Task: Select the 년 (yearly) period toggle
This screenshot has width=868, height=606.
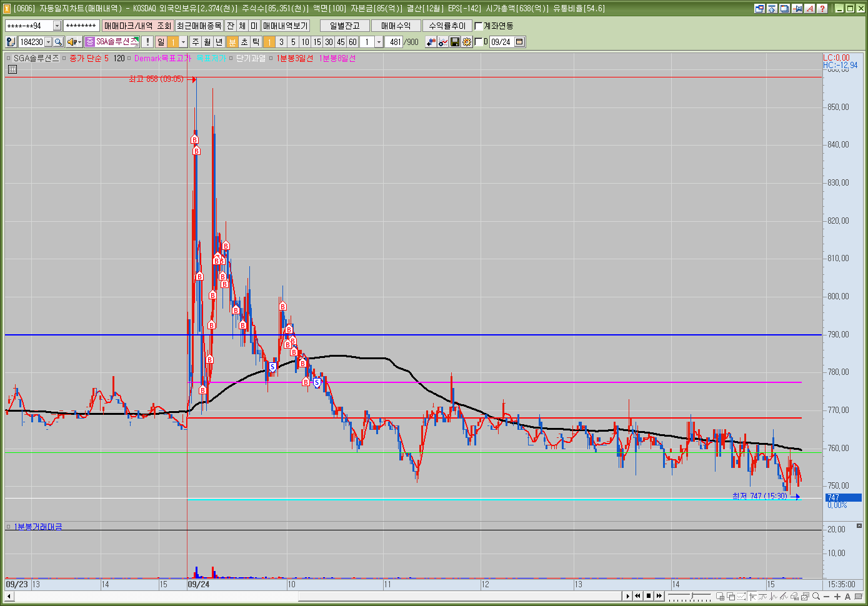Action: (220, 42)
